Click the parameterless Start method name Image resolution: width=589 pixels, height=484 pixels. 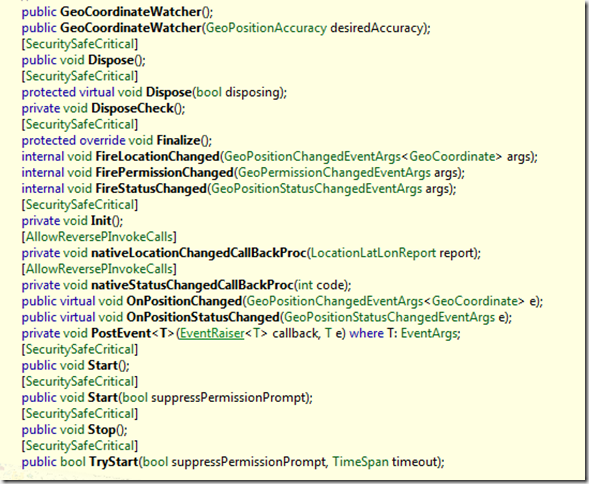[103, 366]
